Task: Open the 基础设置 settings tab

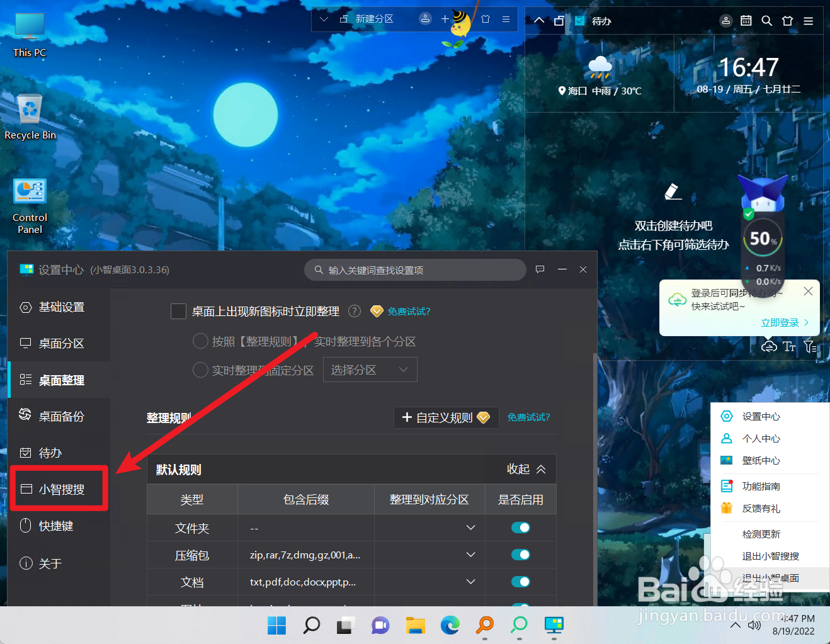Action: coord(59,307)
